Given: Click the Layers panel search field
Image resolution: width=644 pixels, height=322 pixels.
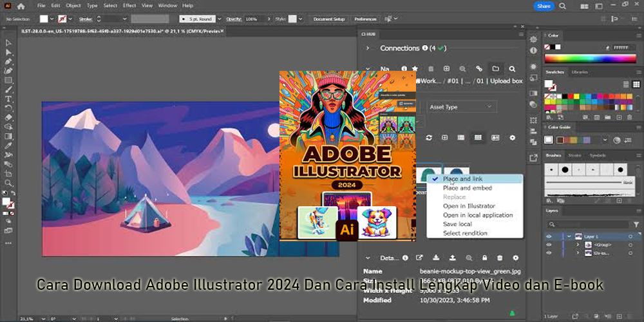Looking at the screenshot, I should click(x=588, y=225).
